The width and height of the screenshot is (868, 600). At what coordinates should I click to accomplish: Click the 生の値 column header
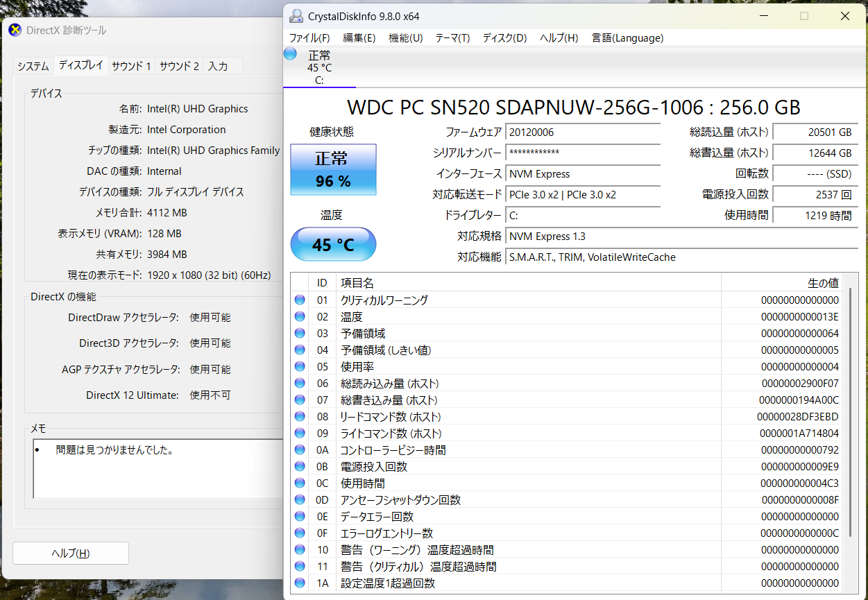tap(782, 282)
